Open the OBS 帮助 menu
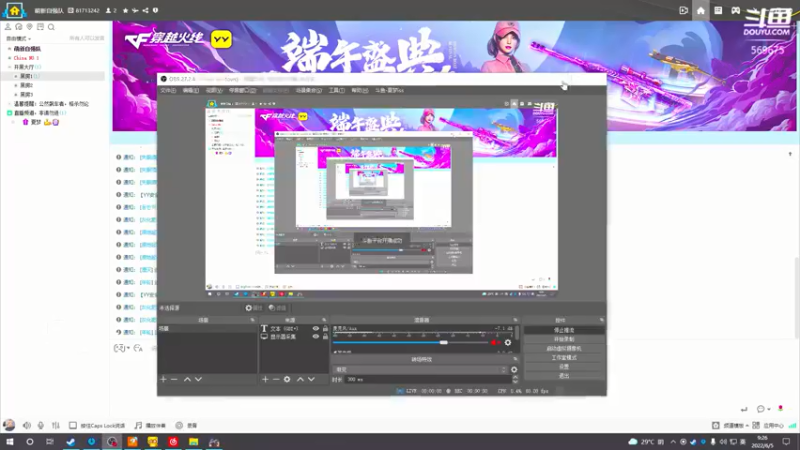800x450 pixels. coord(360,90)
